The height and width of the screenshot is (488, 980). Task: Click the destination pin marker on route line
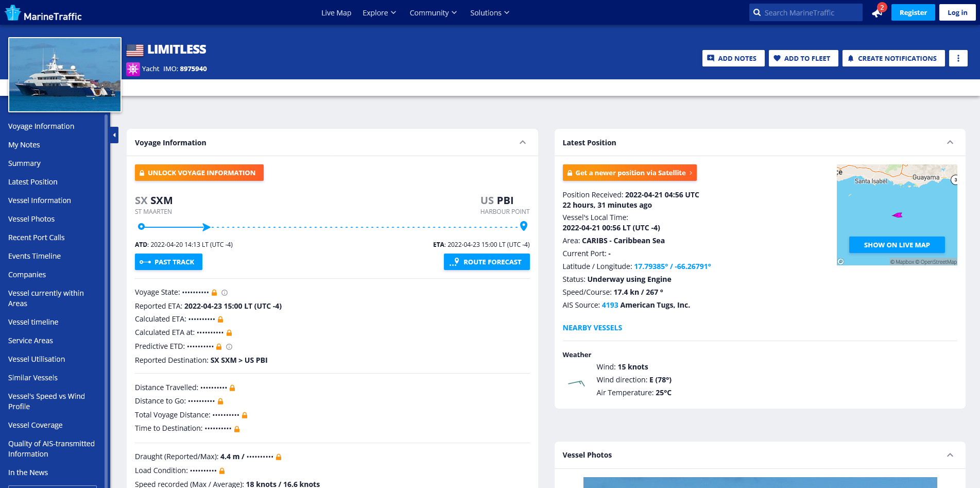pyautogui.click(x=524, y=226)
